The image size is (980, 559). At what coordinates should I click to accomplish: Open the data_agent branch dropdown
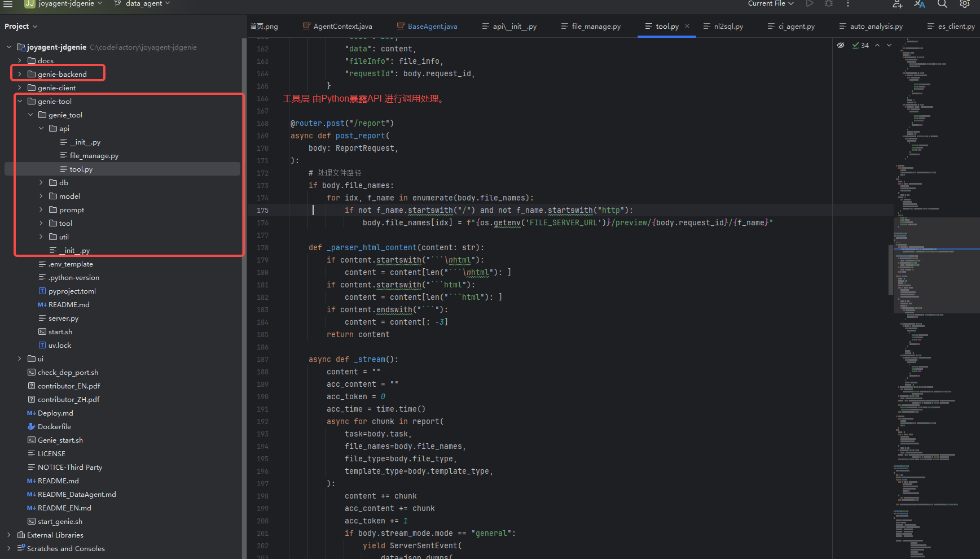pyautogui.click(x=142, y=3)
